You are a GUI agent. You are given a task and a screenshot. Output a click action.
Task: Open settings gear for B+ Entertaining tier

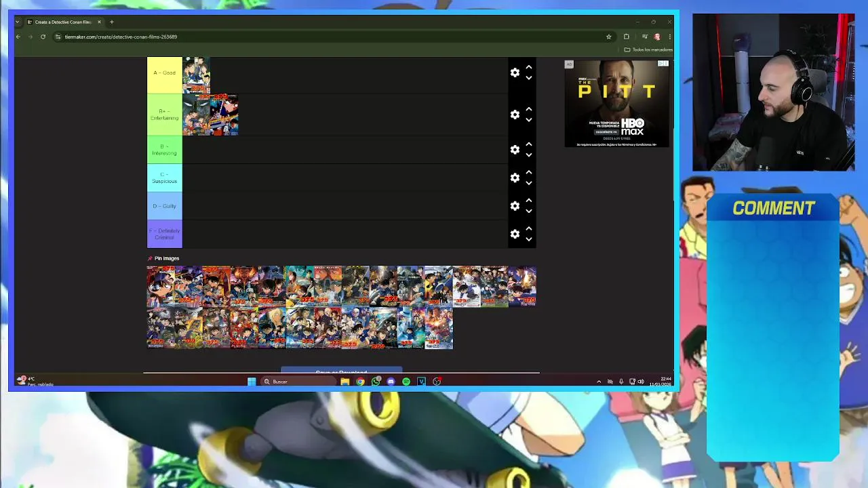pos(515,115)
